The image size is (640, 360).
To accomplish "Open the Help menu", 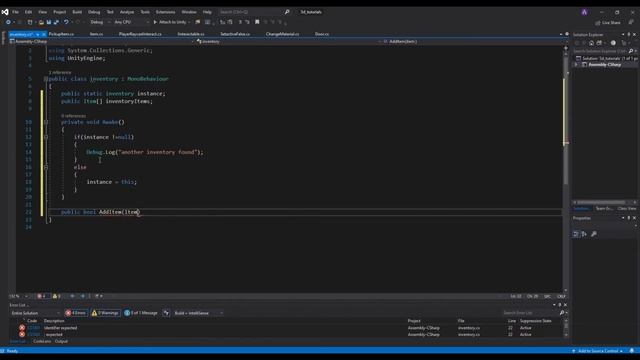I will (207, 12).
